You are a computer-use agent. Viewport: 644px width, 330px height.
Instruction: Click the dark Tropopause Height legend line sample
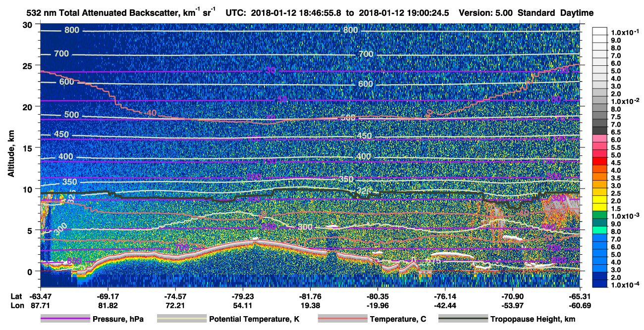463,320
